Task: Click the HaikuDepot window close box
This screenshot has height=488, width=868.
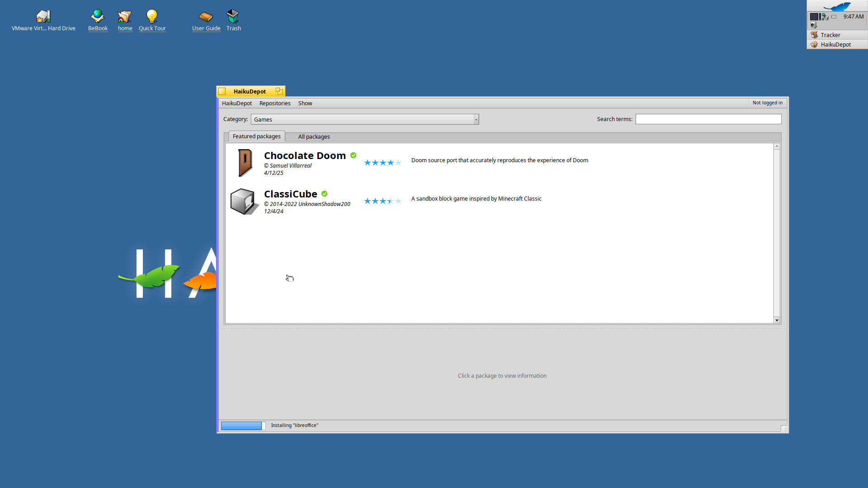Action: tap(222, 91)
